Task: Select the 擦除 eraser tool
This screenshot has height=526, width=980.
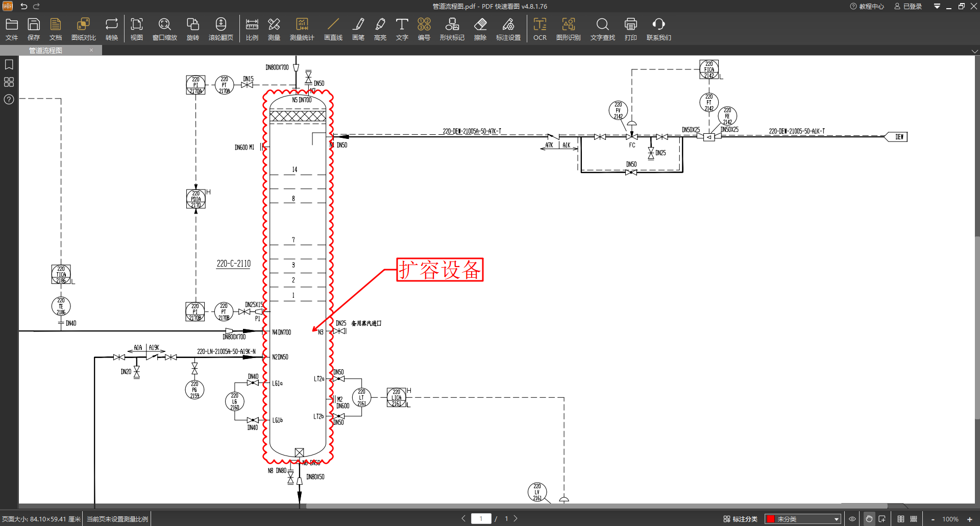Action: coord(480,29)
